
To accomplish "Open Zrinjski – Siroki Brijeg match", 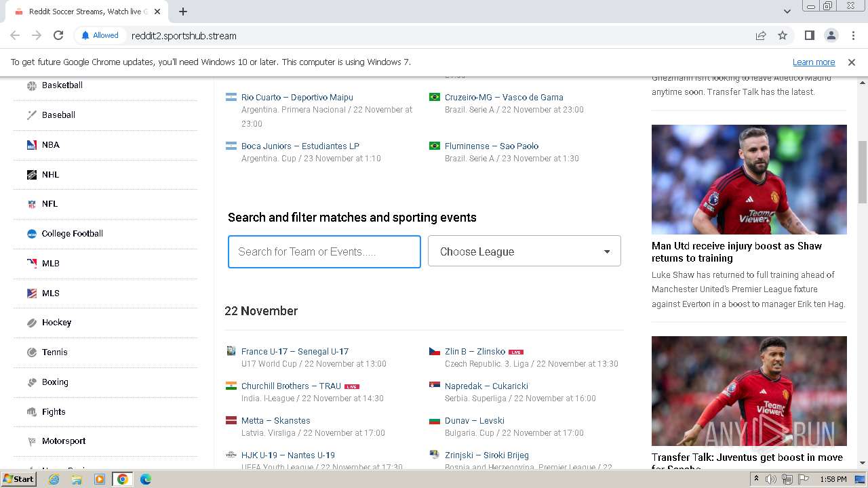I will tap(487, 455).
